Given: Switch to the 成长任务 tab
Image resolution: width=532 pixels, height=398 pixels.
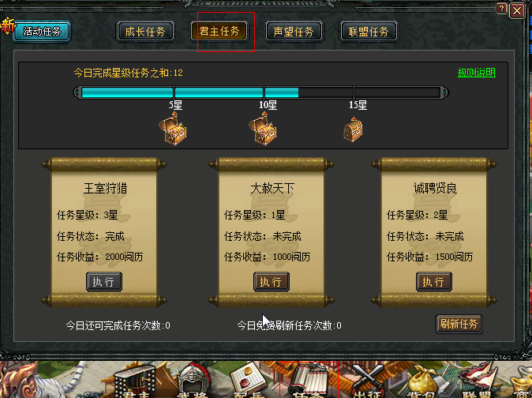Looking at the screenshot, I should tap(145, 32).
